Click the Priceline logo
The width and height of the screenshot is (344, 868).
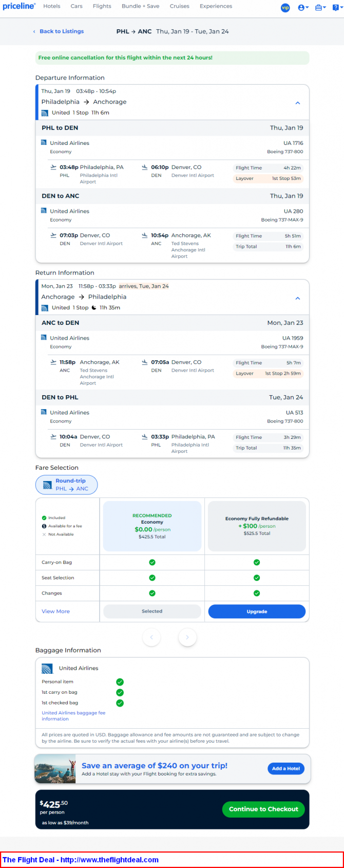coord(19,6)
